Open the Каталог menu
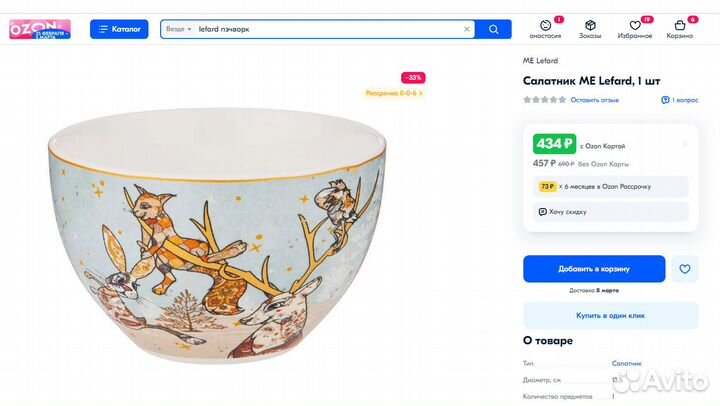This screenshot has height=406, width=720. pyautogui.click(x=119, y=29)
